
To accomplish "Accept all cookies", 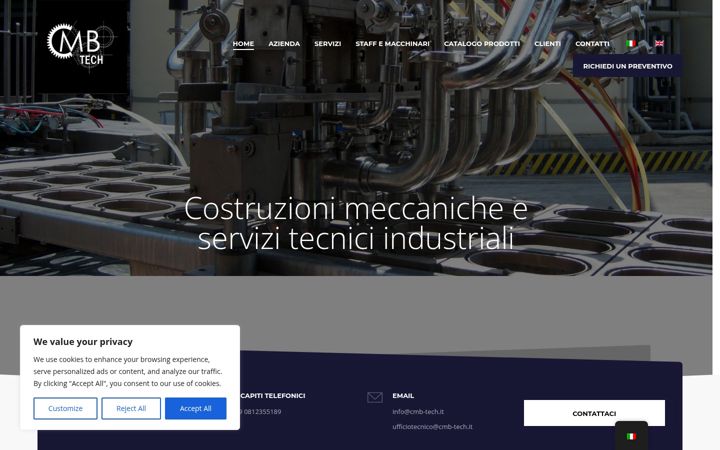I will [196, 408].
